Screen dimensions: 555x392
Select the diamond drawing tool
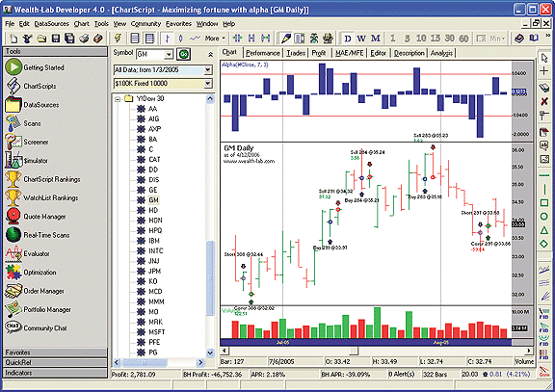(544, 244)
